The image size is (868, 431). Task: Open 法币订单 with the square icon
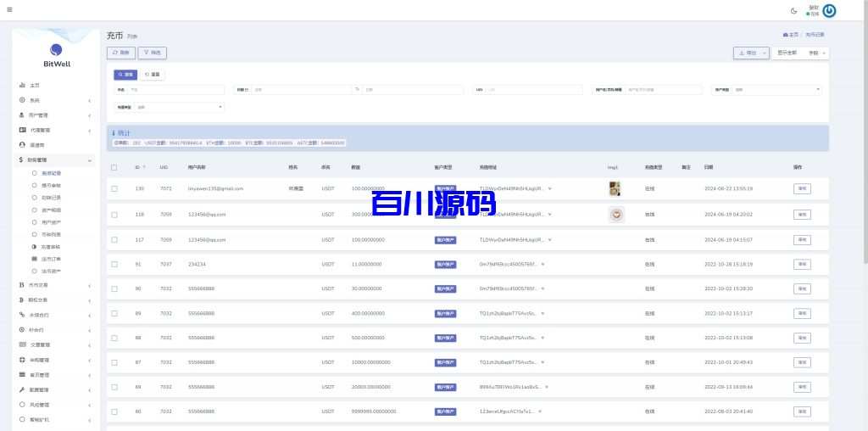tap(34, 259)
